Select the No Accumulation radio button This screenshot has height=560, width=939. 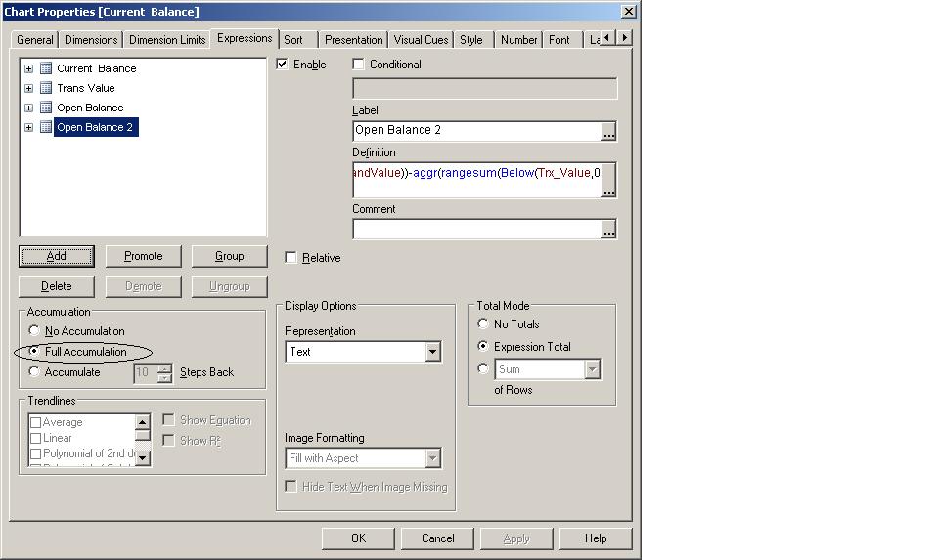(34, 330)
